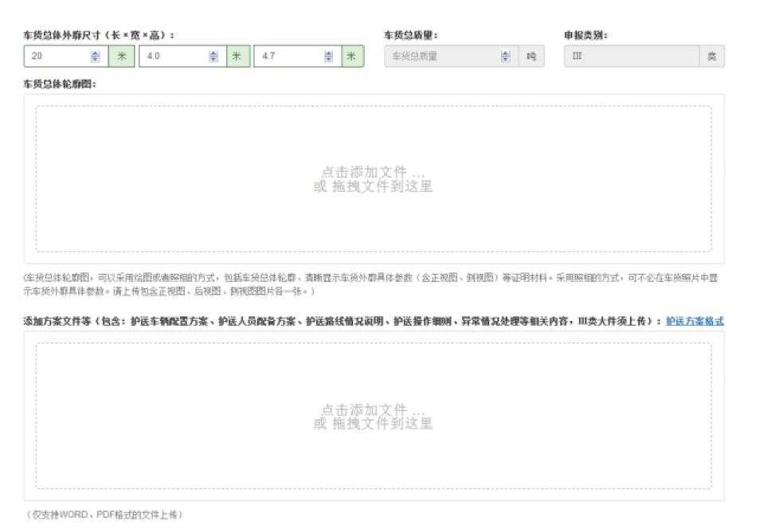Decrease 车货总质量 spinner down arrow
Screen dimensions: 764x532
(505, 59)
